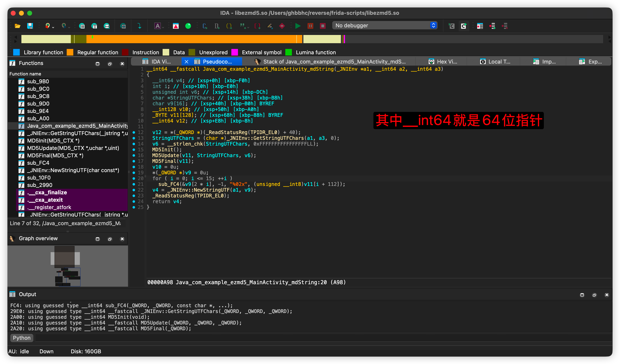Click the text search 'T' icon
The width and height of the screenshot is (620, 364).
(94, 26)
